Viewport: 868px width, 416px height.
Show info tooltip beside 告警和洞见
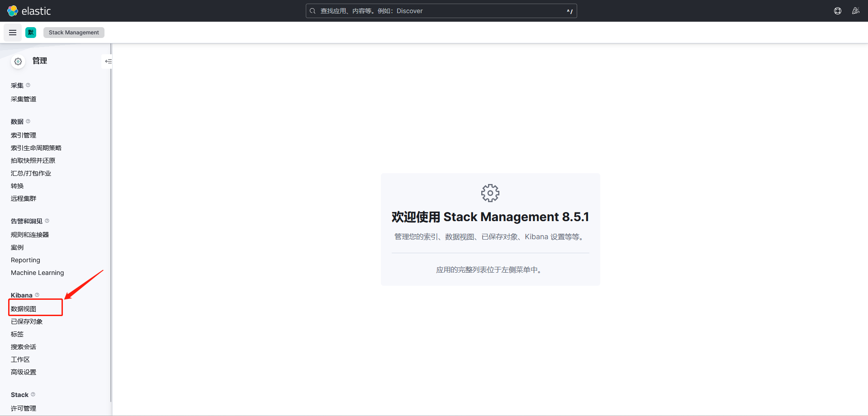(x=47, y=221)
